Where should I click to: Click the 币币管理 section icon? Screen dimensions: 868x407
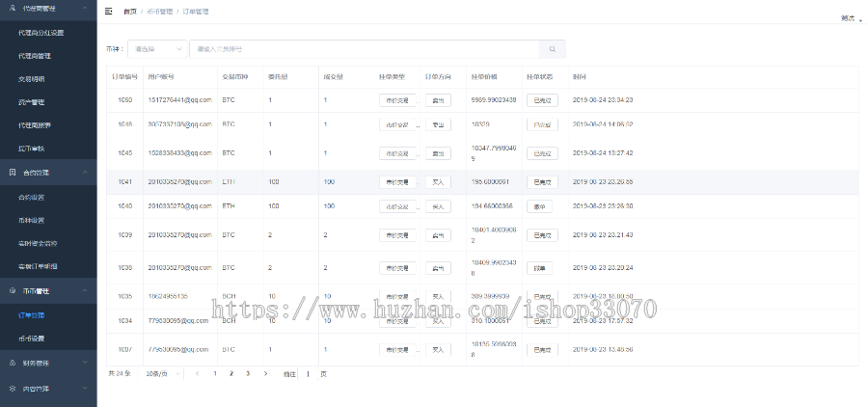(13, 290)
